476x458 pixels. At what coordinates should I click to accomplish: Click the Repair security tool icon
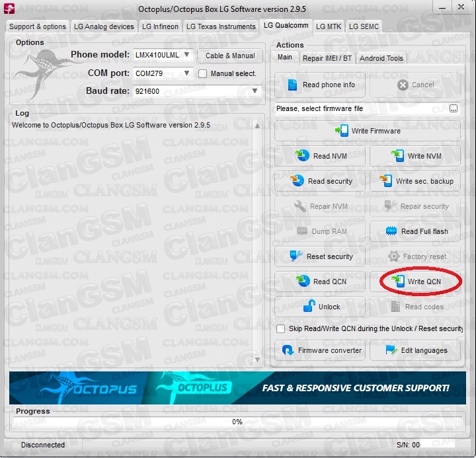point(391,206)
